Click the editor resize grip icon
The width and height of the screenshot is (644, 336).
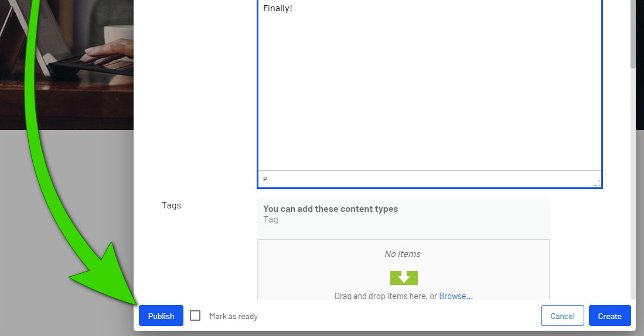coord(597,183)
